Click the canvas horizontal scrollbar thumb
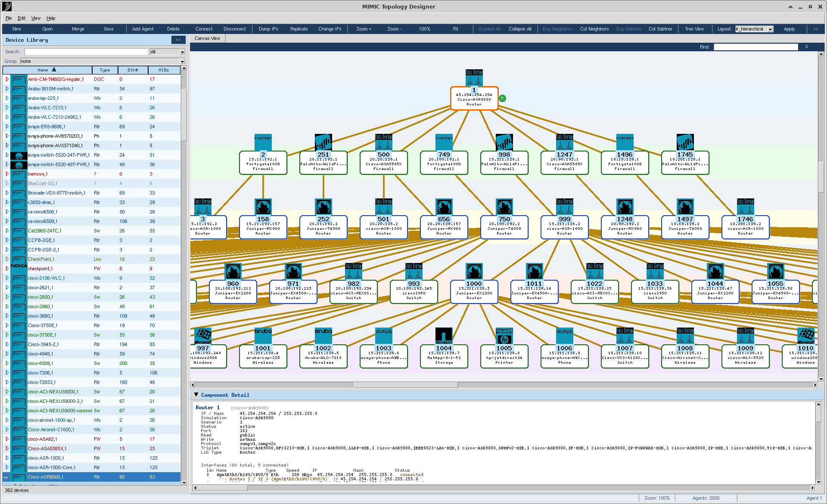The image size is (827, 504). tap(406, 385)
